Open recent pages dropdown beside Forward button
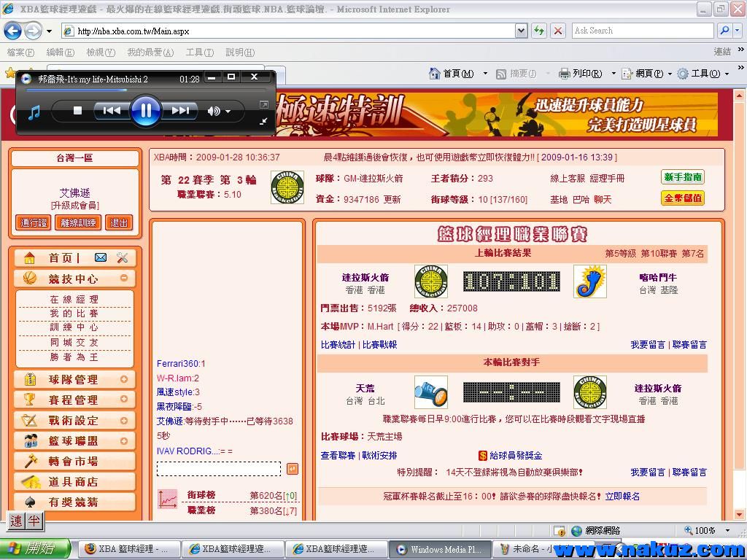Image resolution: width=747 pixels, height=560 pixels. coord(49,31)
